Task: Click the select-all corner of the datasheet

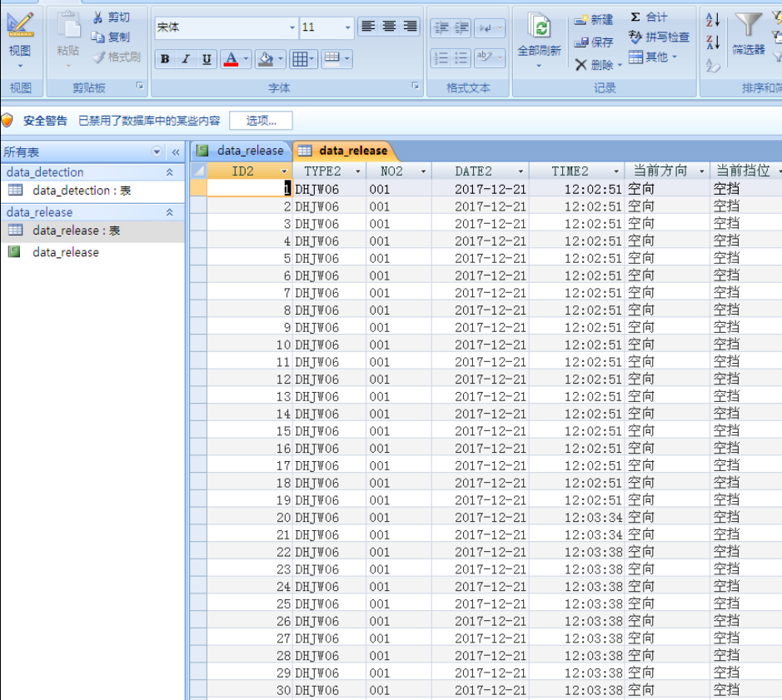Action: (x=198, y=171)
